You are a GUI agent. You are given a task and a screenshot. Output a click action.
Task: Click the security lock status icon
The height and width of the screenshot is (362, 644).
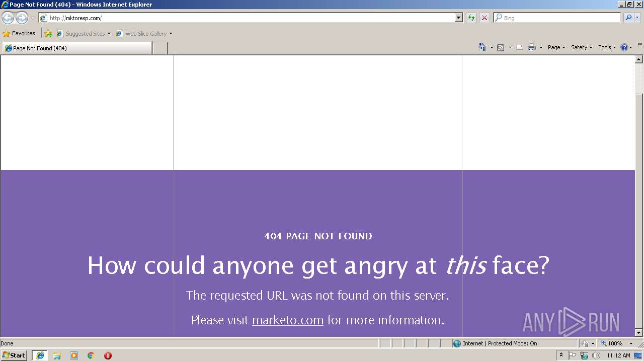586,343
